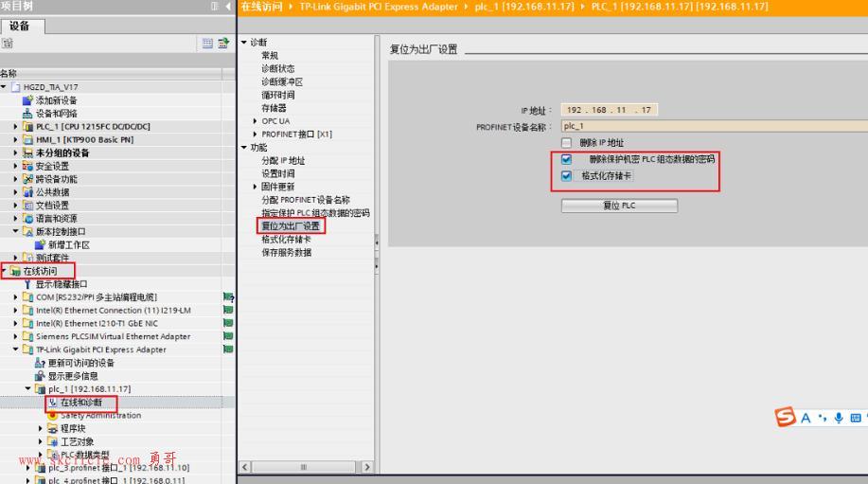The height and width of the screenshot is (484, 868).
Task: Expand the PLC_1 CPU 1215FC node
Action: point(15,126)
